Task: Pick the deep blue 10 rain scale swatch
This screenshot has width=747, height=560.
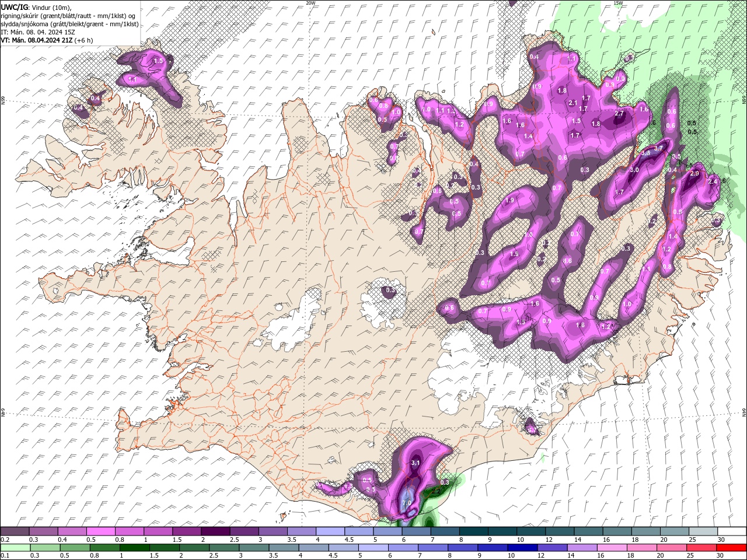Action: coord(522,548)
